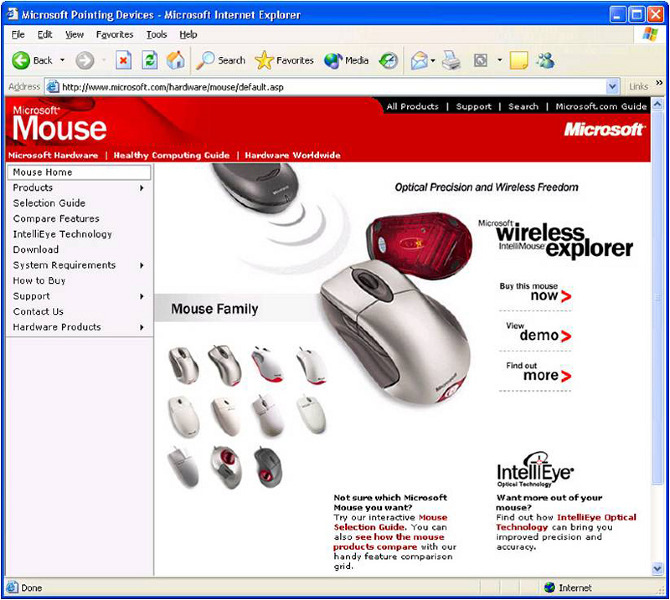Follow the see how the mouse products compare link

click(x=389, y=542)
